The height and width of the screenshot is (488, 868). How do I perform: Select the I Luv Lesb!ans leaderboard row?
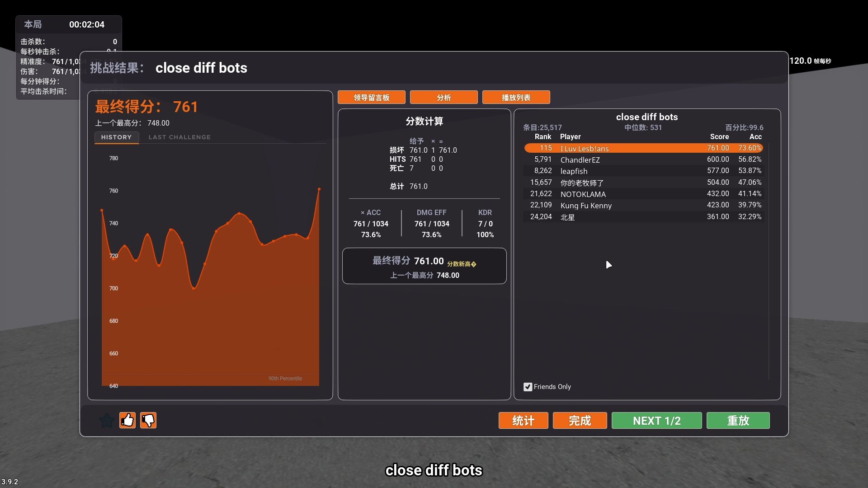tap(644, 148)
